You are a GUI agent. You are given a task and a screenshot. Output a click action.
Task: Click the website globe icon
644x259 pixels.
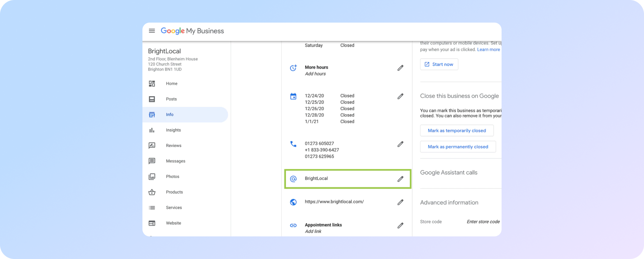coord(293,202)
